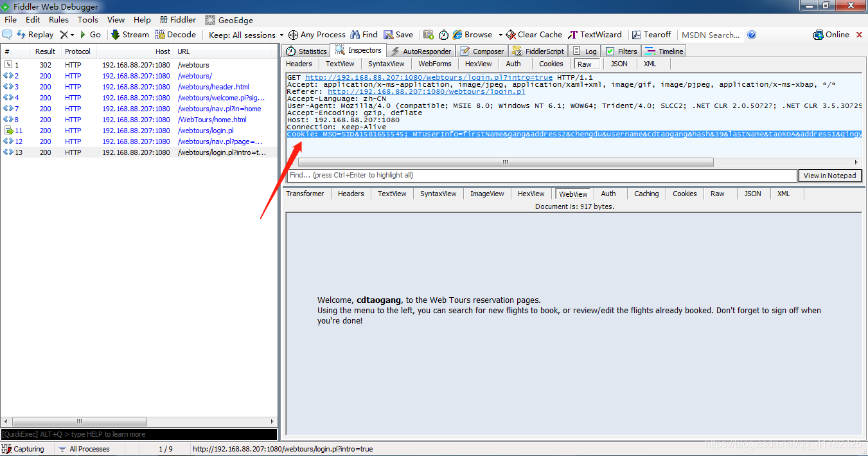The width and height of the screenshot is (868, 456).
Task: Close the toolbar with red X
Action: point(860,35)
